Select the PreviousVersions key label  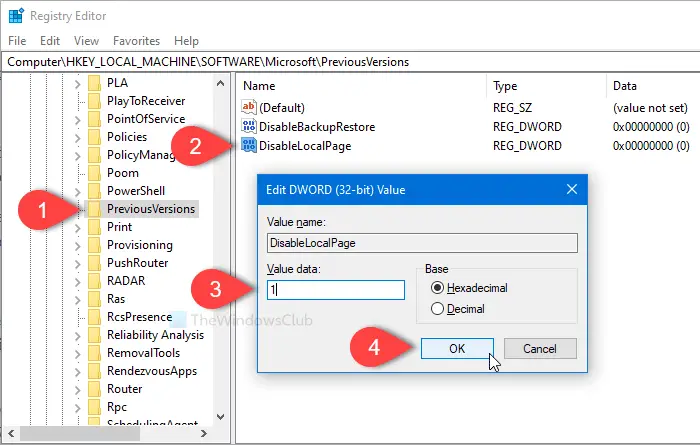(x=151, y=209)
